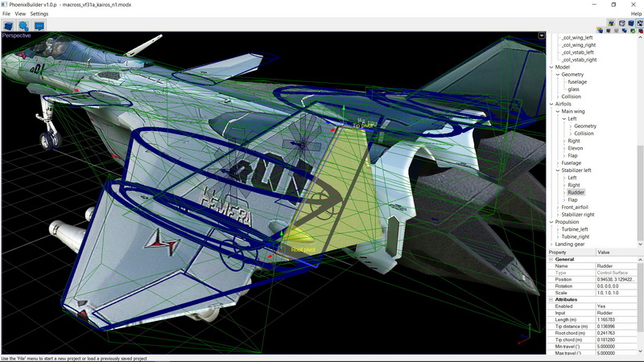Select Front_airfoil in the tree
This screenshot has height=362, width=644.
[x=575, y=208]
